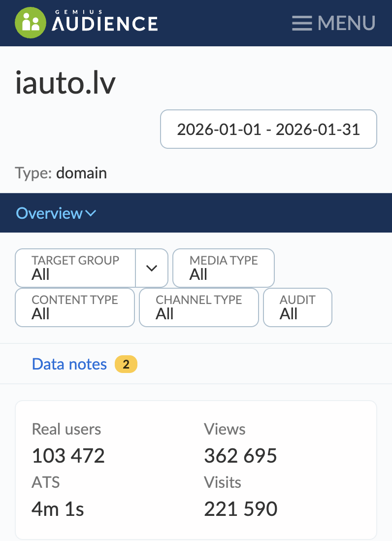This screenshot has height=541, width=392.
Task: Click the green Gemius people logo icon
Action: click(x=30, y=23)
